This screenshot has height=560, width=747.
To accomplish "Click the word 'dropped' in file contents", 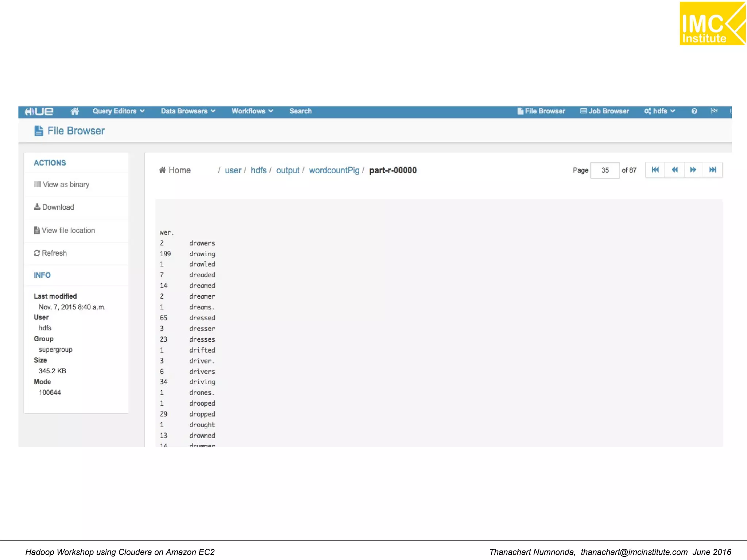I will pos(202,415).
